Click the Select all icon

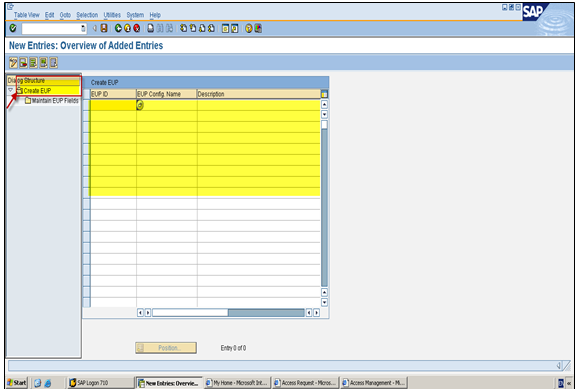point(33,63)
